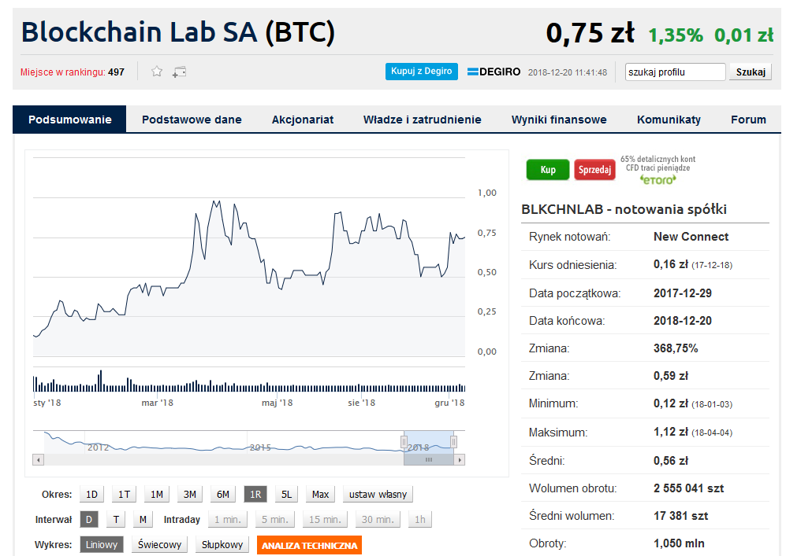
Task: Click the navigator right scroll arrow
Action: click(460, 459)
